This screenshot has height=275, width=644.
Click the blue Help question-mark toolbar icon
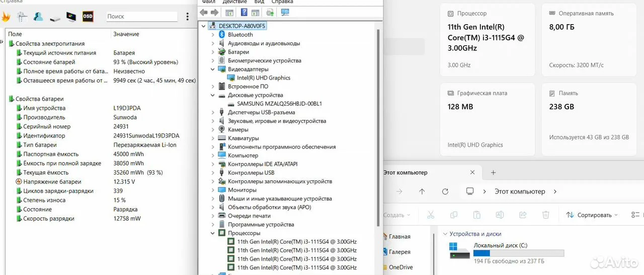244,12
